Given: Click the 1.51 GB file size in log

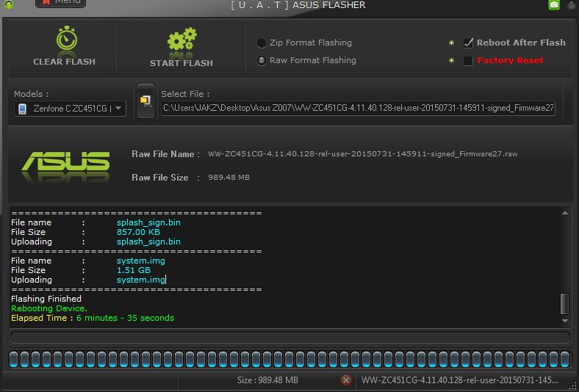Looking at the screenshot, I should coord(133,270).
